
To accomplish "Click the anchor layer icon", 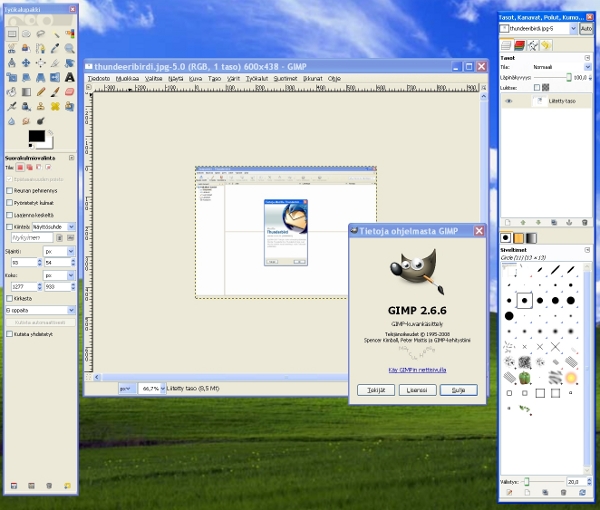I will [569, 222].
